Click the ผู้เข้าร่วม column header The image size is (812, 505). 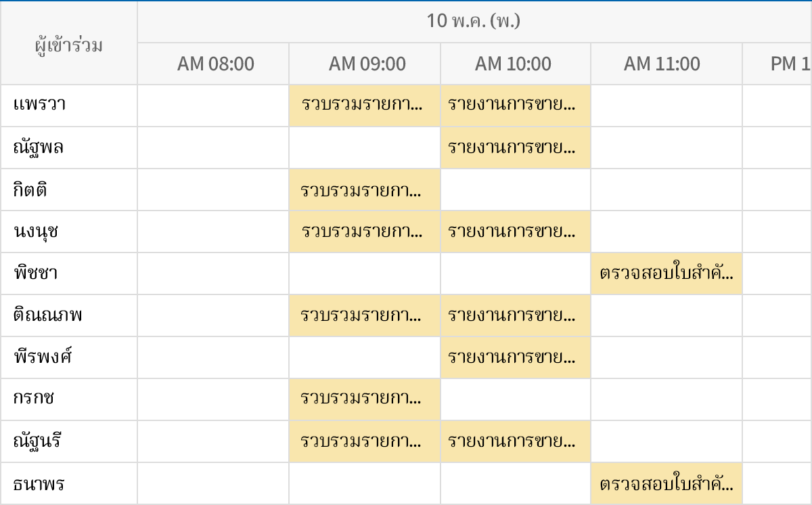68,45
